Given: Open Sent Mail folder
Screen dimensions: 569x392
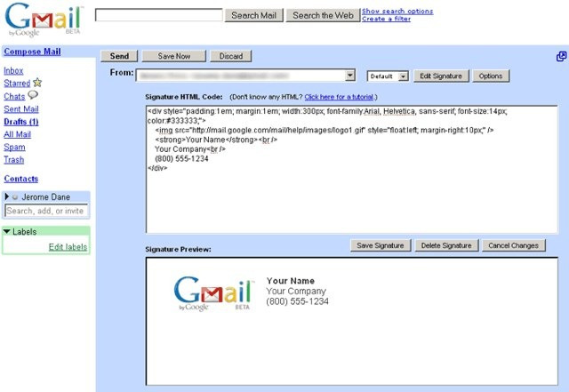Looking at the screenshot, I should pos(21,108).
